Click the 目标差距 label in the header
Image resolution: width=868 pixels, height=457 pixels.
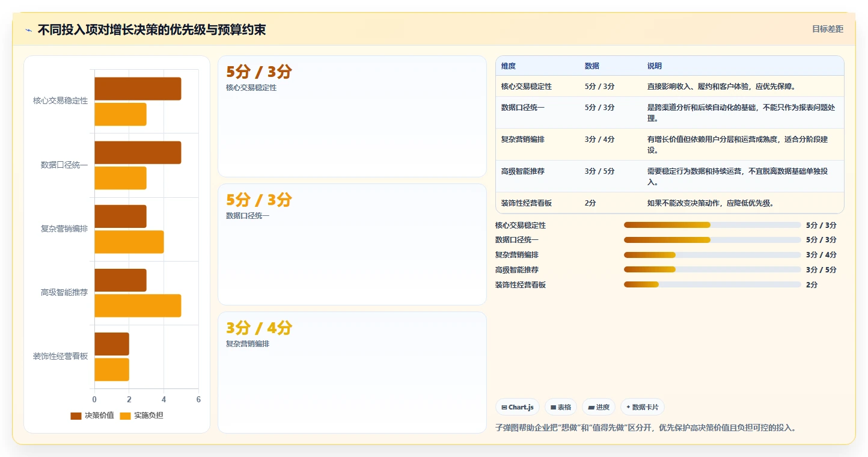(x=828, y=29)
